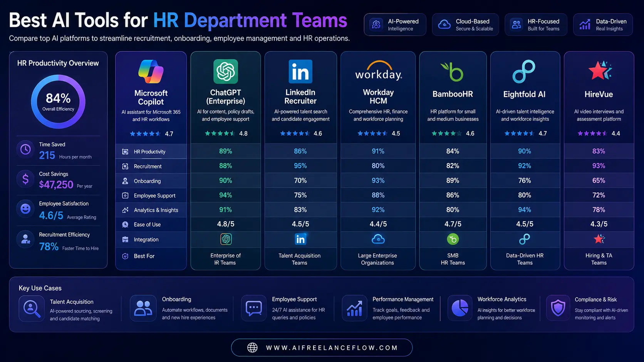
Task: Click the Analytics & Insights row icon
Action: (125, 210)
